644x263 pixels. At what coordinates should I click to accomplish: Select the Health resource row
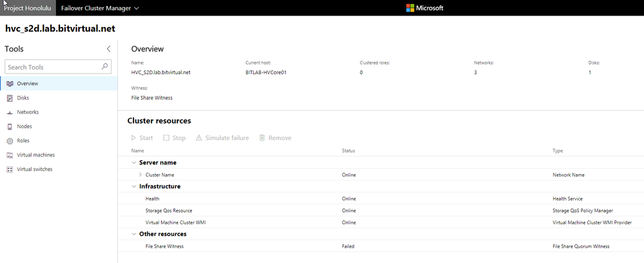click(x=381, y=199)
